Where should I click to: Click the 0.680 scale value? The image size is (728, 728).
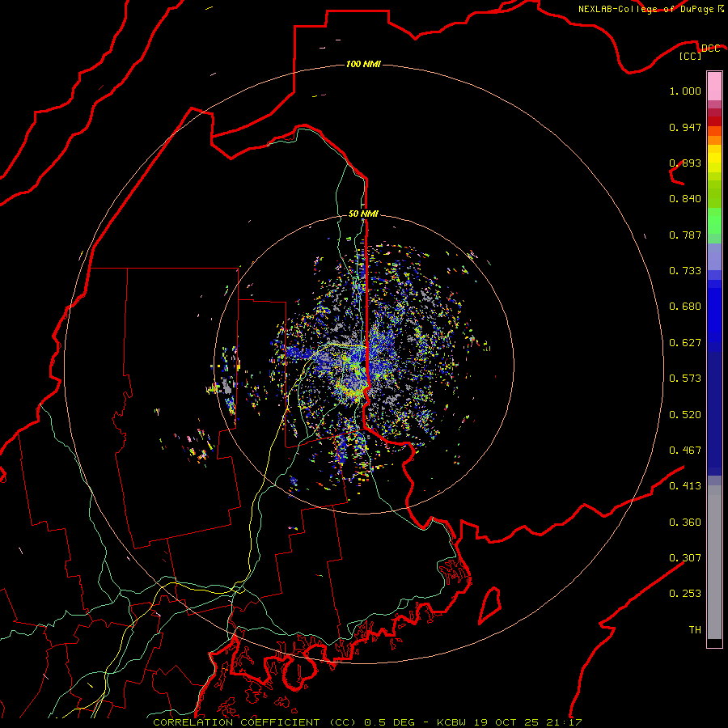click(x=685, y=307)
